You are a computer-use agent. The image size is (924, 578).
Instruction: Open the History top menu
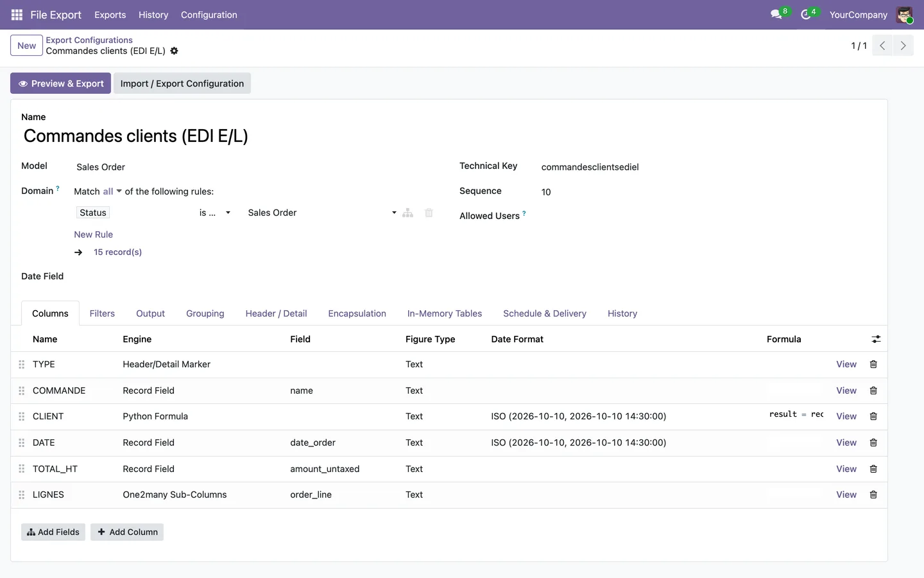click(153, 15)
